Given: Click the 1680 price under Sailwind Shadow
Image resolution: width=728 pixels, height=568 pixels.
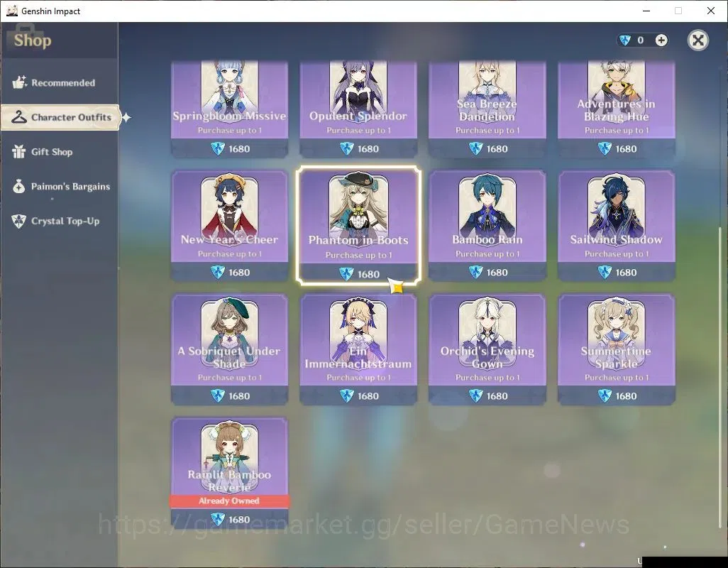Looking at the screenshot, I should [x=626, y=273].
